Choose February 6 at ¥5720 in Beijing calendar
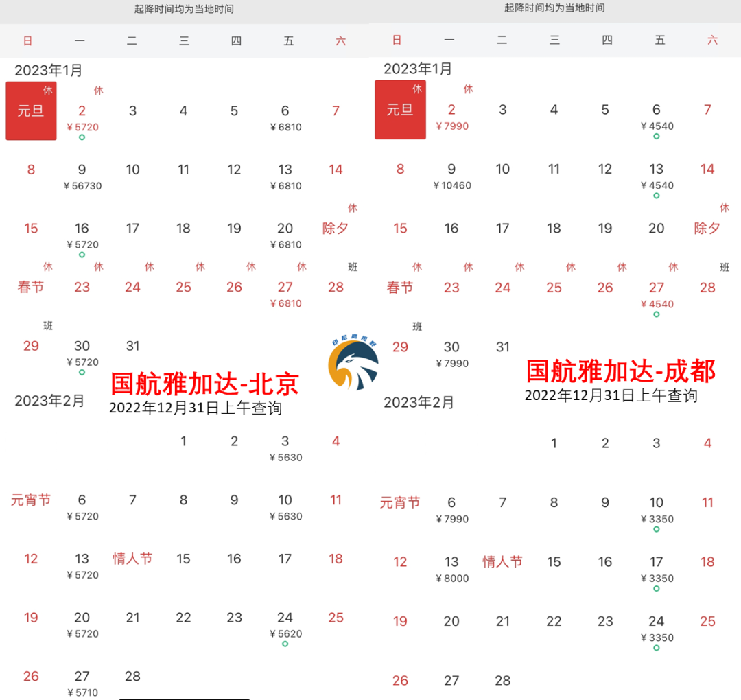741x700 pixels. [82, 506]
